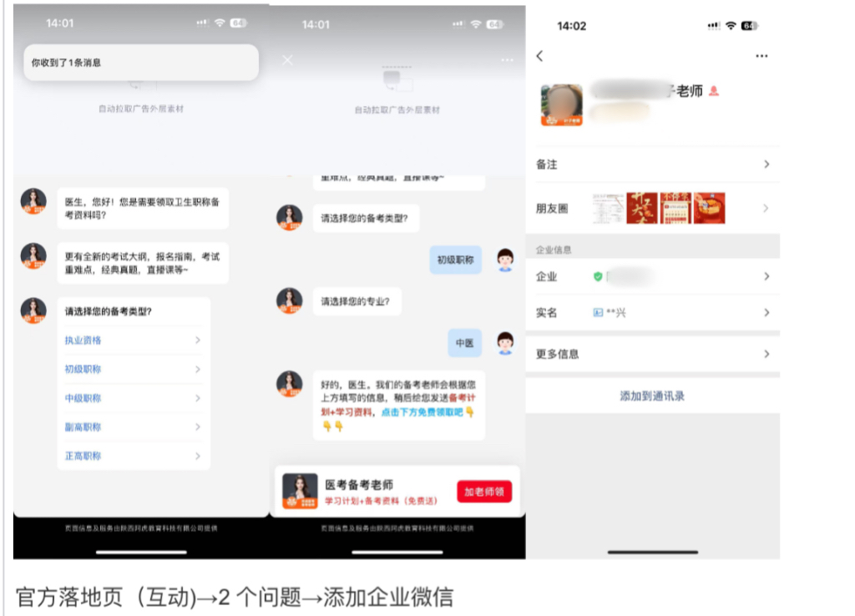
Task: Open the 正高职称 option chevron
Action: pos(198,457)
